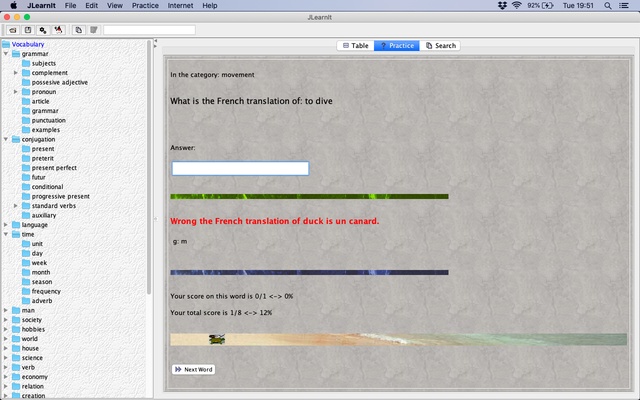Click the Answer input field

click(240, 169)
